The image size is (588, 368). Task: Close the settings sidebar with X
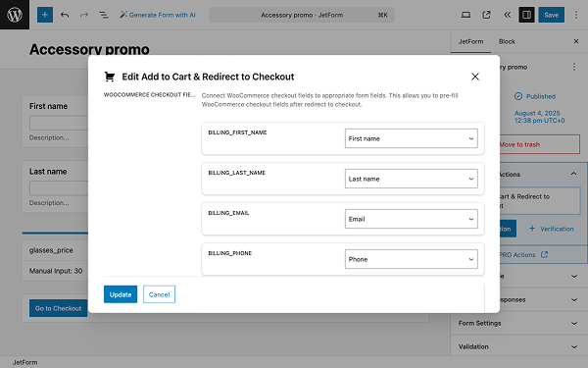[x=576, y=41]
